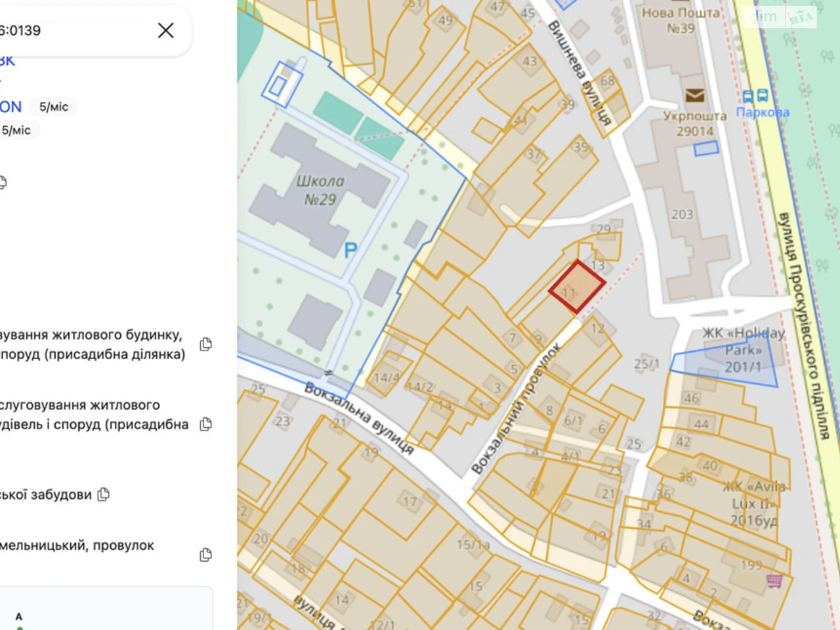Click building number 199 near the shop icon
Image resolution: width=840 pixels, height=630 pixels.
coord(751,565)
